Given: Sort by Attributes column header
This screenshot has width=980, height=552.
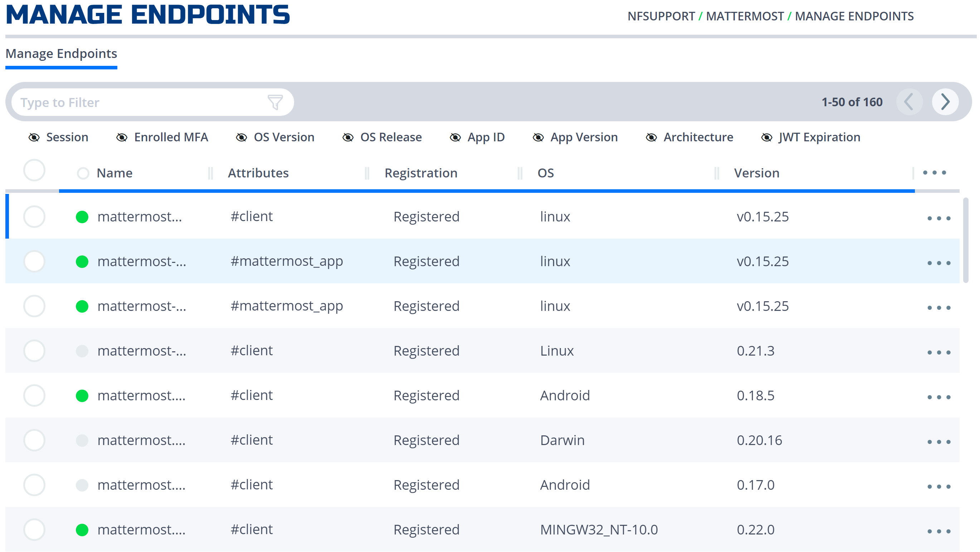Looking at the screenshot, I should tap(258, 173).
